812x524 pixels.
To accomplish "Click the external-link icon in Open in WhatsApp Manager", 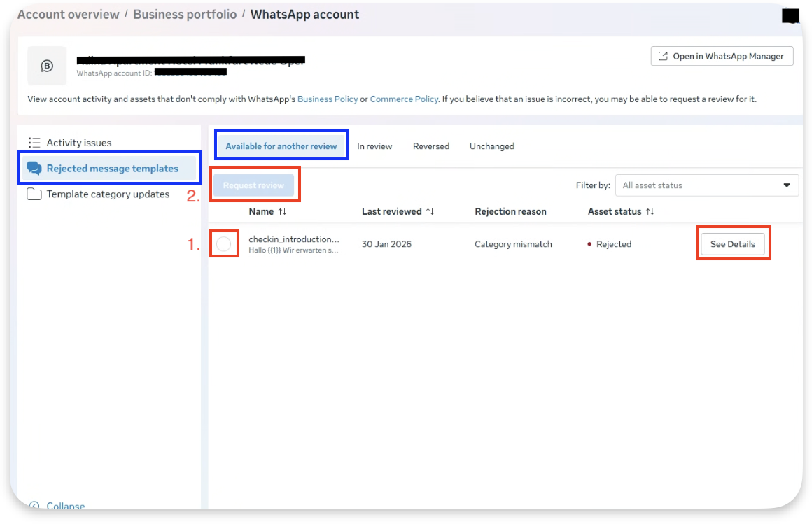I will (663, 56).
